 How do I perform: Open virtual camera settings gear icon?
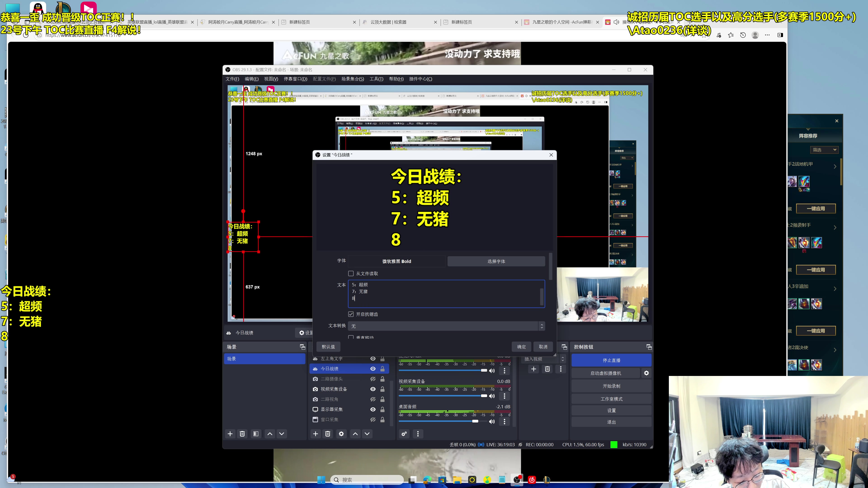(646, 373)
